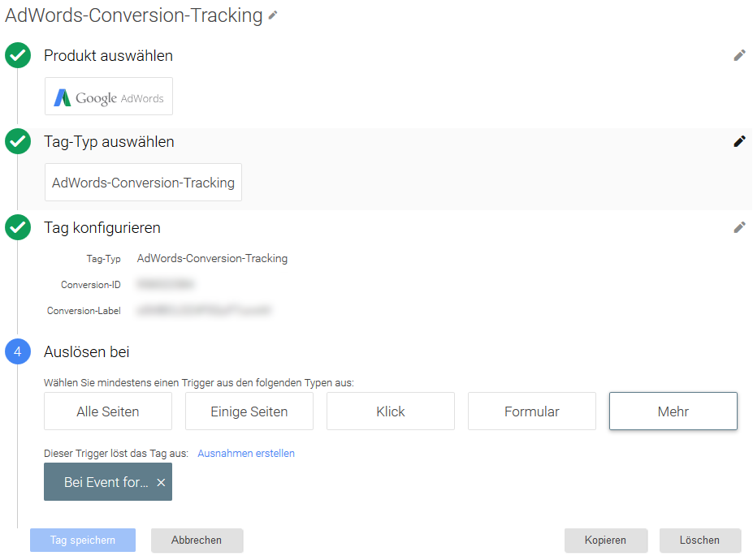Choose the Klick trigger type
Viewport: 753px width, 560px height.
(391, 411)
